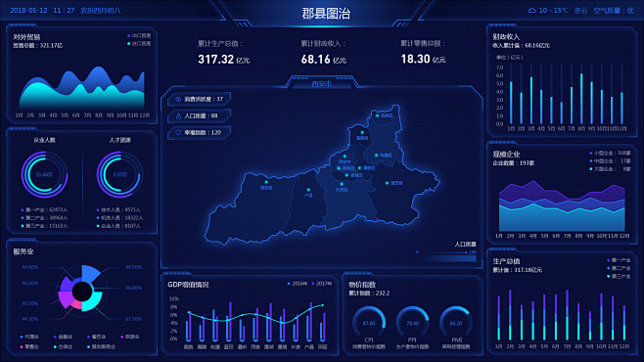Toggle 零售业 legend in 服务业 chart
This screenshot has width=644, height=362.
29,346
